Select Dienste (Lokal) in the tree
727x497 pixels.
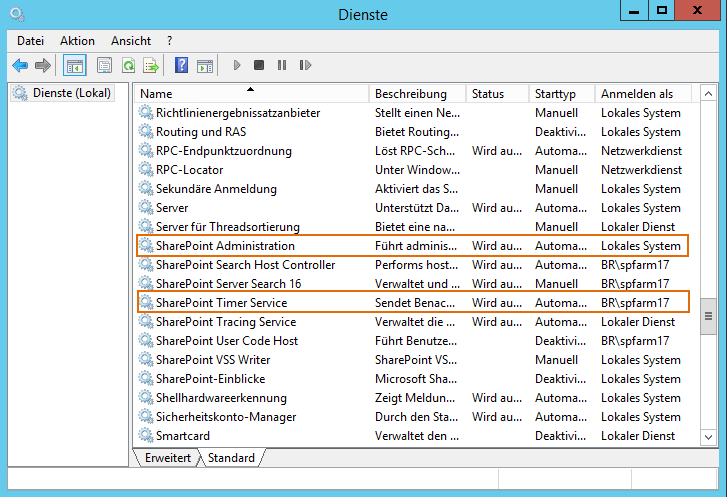[x=63, y=93]
